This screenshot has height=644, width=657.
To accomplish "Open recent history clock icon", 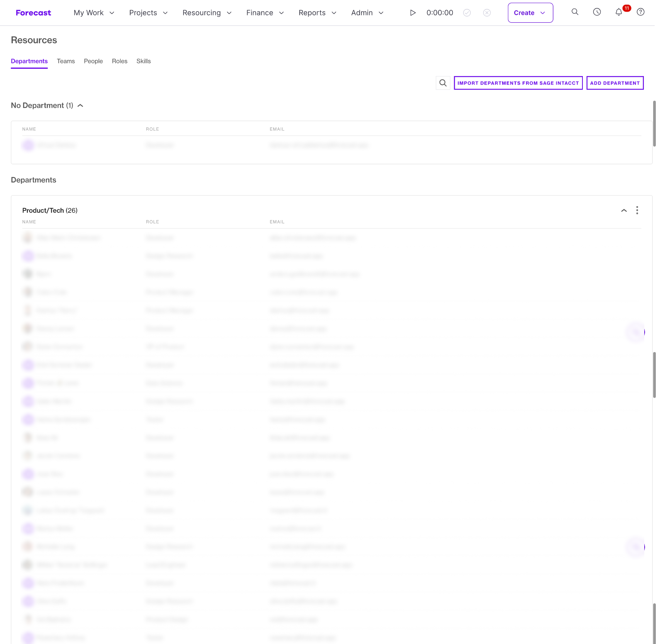I will point(597,12).
